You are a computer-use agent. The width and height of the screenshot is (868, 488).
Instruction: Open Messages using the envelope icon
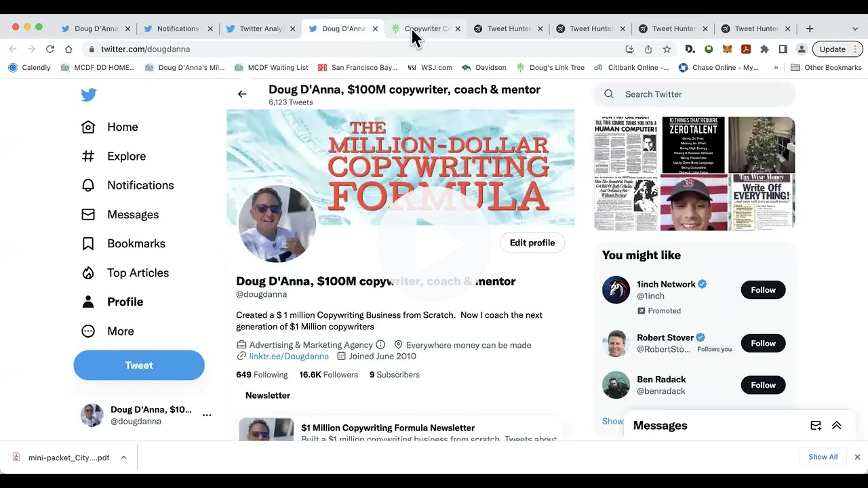coord(87,214)
